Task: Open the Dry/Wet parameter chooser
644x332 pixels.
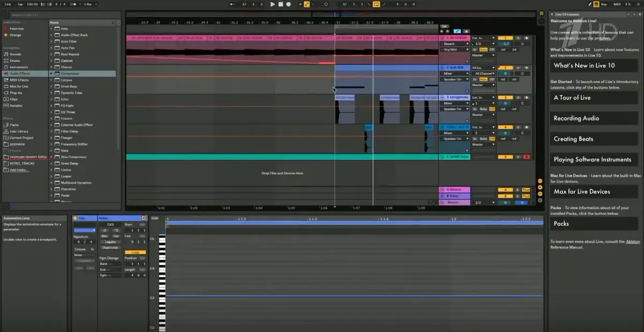Action: tap(455, 49)
